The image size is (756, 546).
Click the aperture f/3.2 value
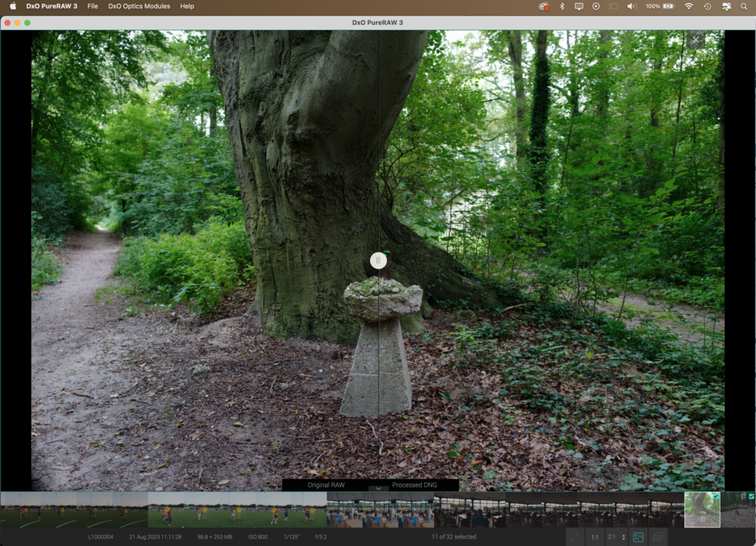(x=320, y=537)
